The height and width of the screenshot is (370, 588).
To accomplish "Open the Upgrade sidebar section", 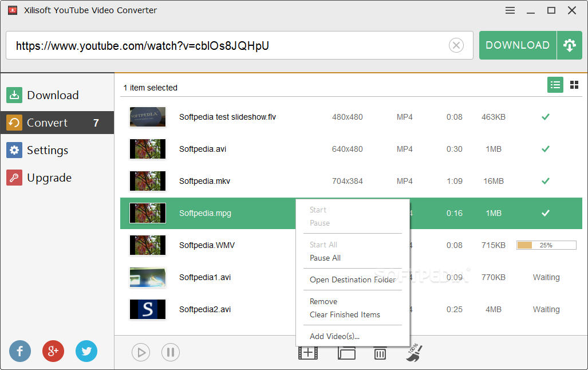I will [x=57, y=178].
